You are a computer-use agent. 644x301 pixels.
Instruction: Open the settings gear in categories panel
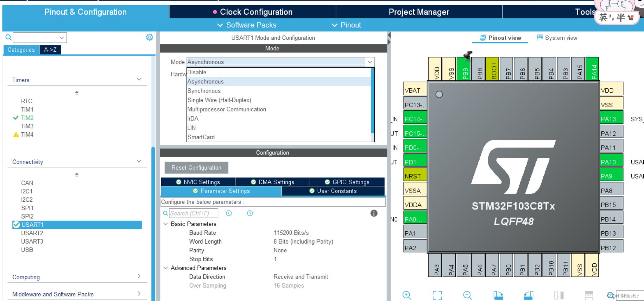coord(150,37)
